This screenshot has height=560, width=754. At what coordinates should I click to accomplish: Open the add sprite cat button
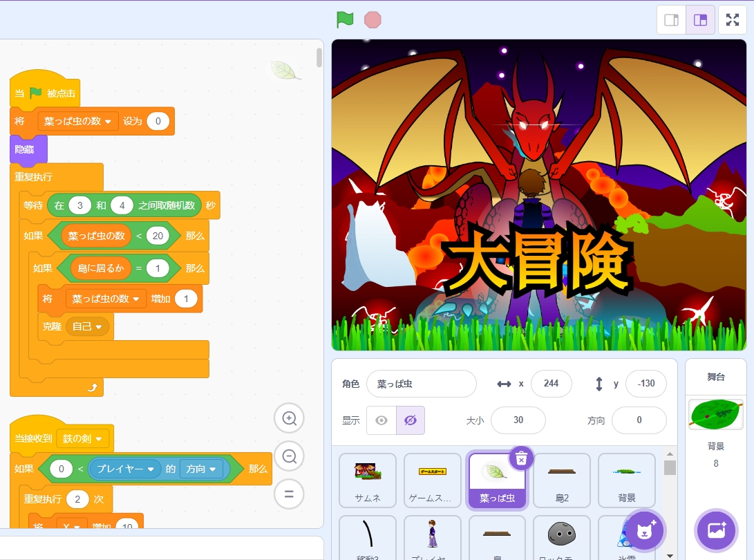pyautogui.click(x=644, y=531)
